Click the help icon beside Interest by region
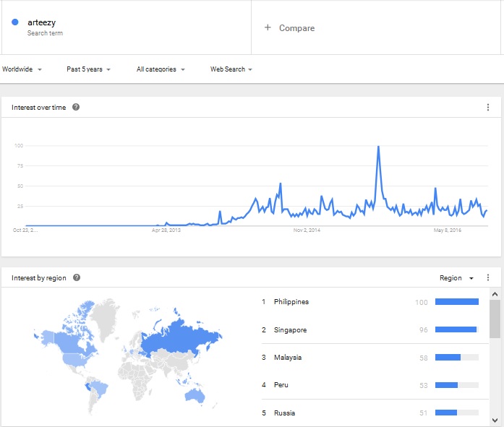Image resolution: width=504 pixels, height=427 pixels. 77,277
